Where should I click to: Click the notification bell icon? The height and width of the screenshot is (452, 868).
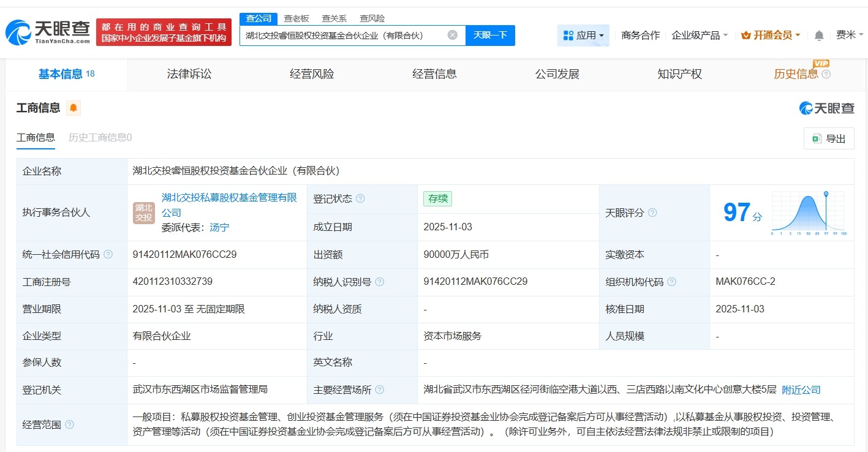[818, 35]
